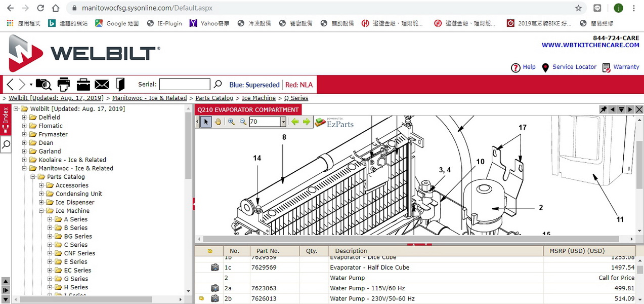Expand the Garland tree node
This screenshot has height=304, width=644.
pos(24,151)
